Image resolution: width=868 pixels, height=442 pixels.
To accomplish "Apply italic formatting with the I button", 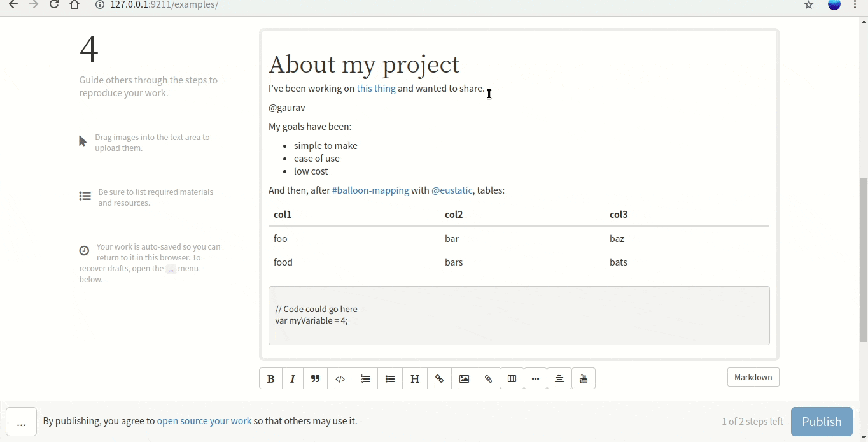I will click(293, 379).
